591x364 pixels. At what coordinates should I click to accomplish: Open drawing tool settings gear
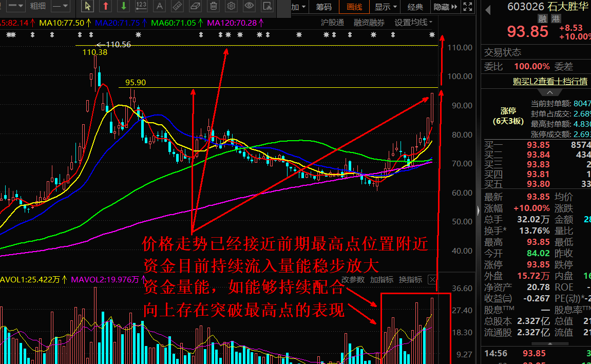click(231, 6)
